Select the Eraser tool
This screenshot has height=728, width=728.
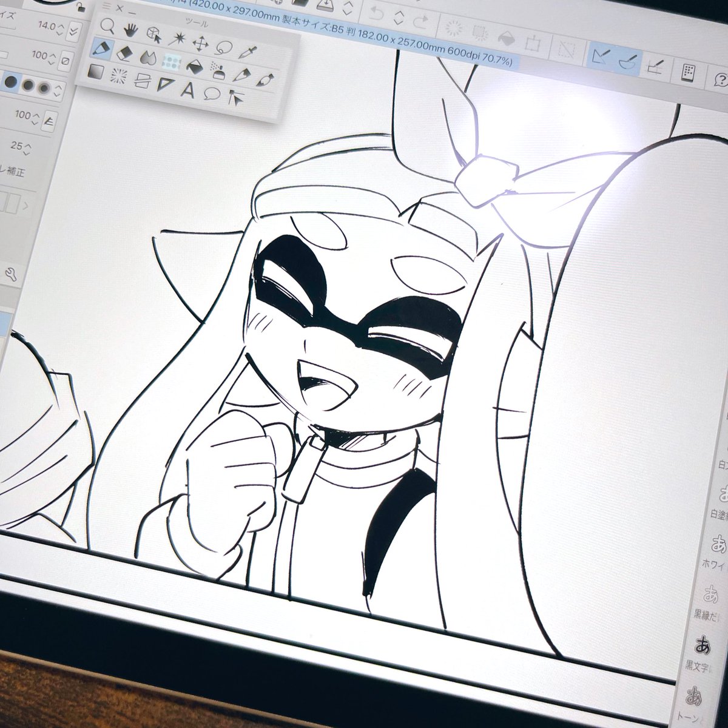(125, 53)
